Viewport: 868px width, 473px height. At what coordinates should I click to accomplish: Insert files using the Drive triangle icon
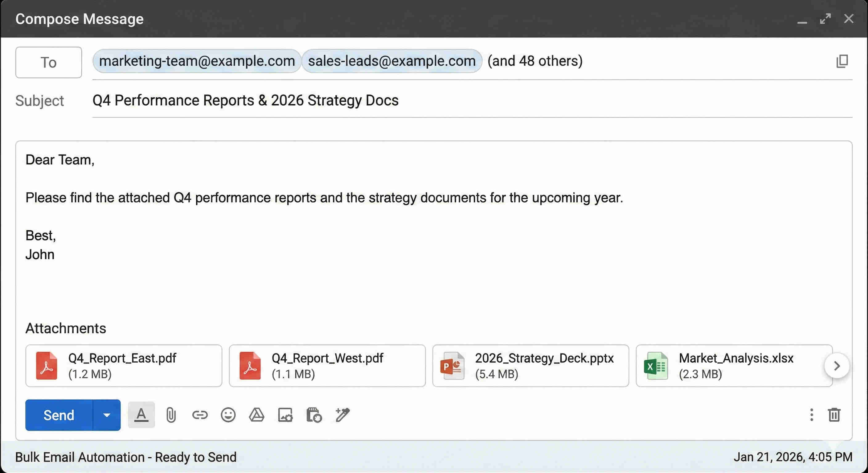257,415
